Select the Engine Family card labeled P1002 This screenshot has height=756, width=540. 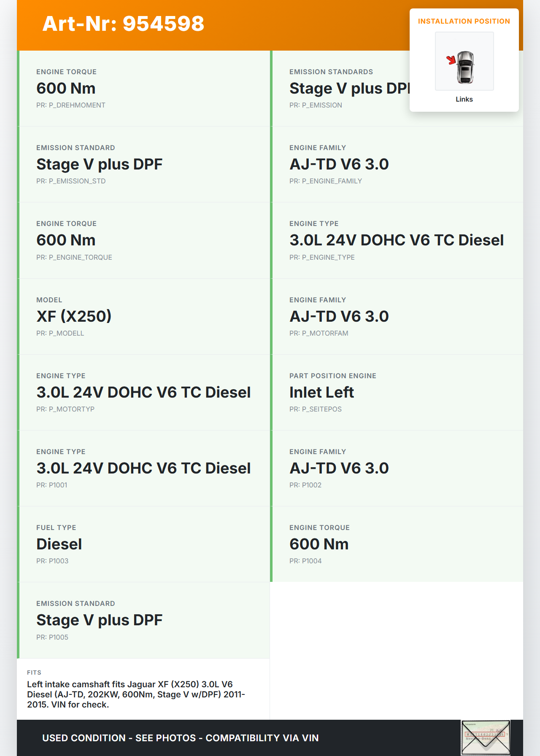click(397, 468)
